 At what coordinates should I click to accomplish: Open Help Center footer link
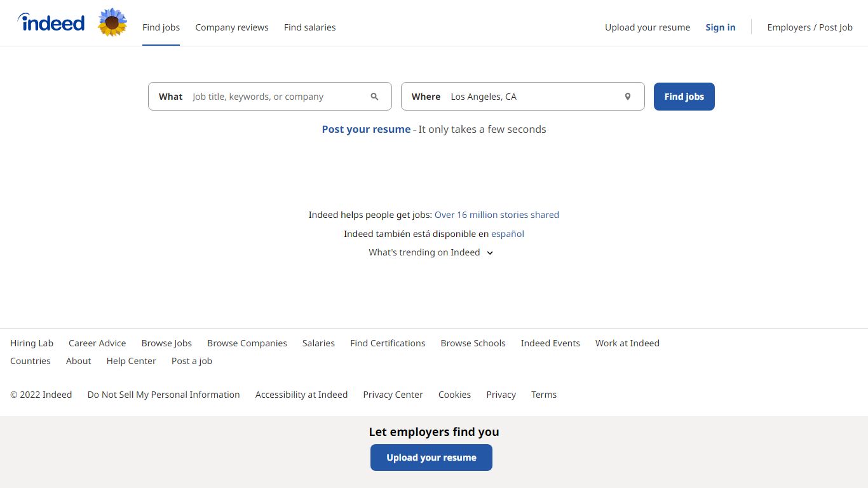pos(132,361)
